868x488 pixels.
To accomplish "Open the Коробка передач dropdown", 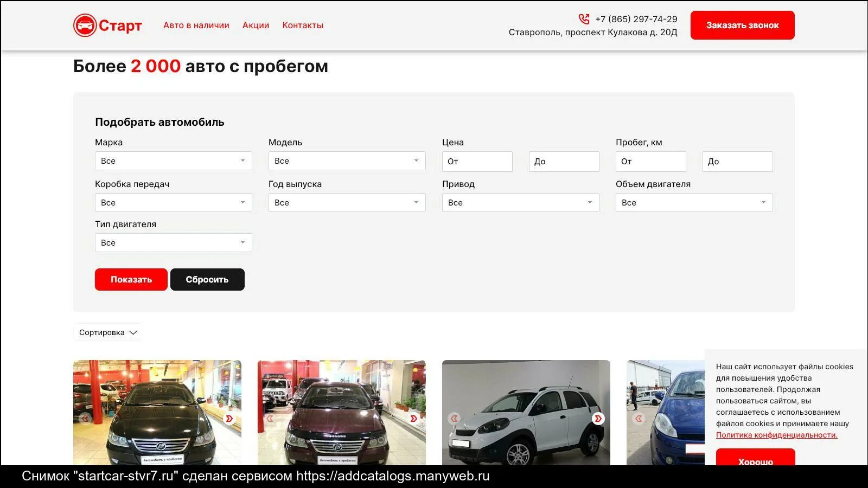I will (x=173, y=202).
